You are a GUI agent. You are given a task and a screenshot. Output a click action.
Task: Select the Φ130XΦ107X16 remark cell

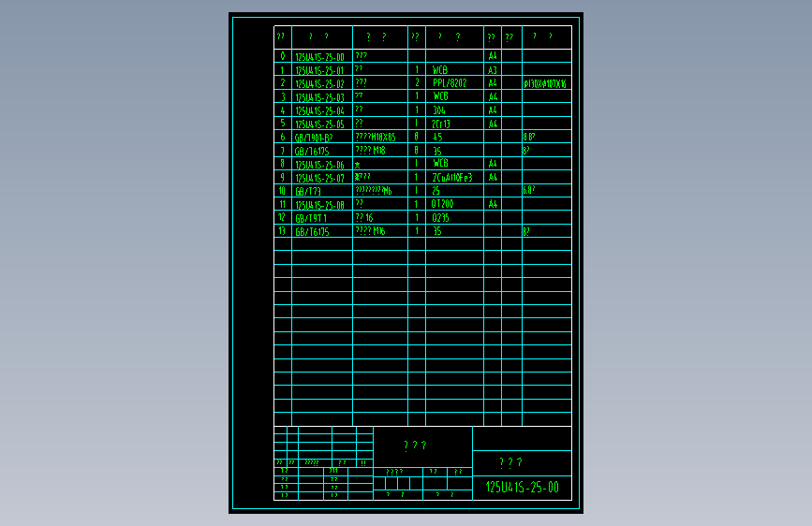click(x=545, y=83)
